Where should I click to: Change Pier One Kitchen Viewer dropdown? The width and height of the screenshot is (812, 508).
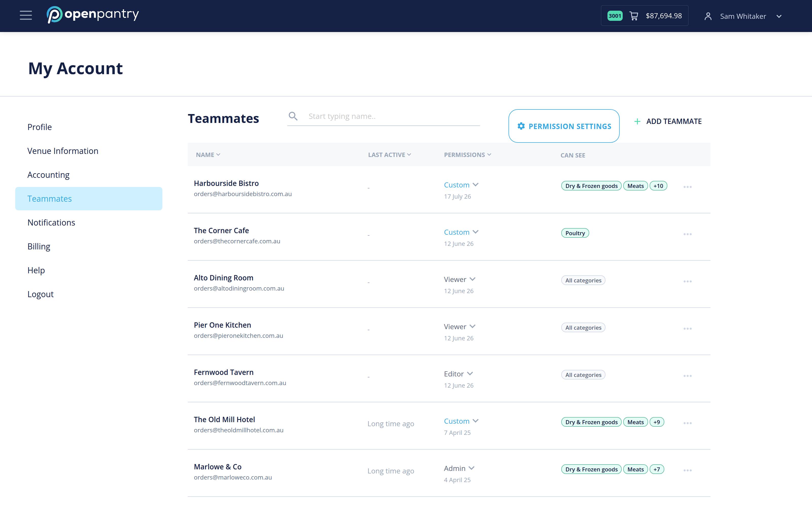[460, 327]
